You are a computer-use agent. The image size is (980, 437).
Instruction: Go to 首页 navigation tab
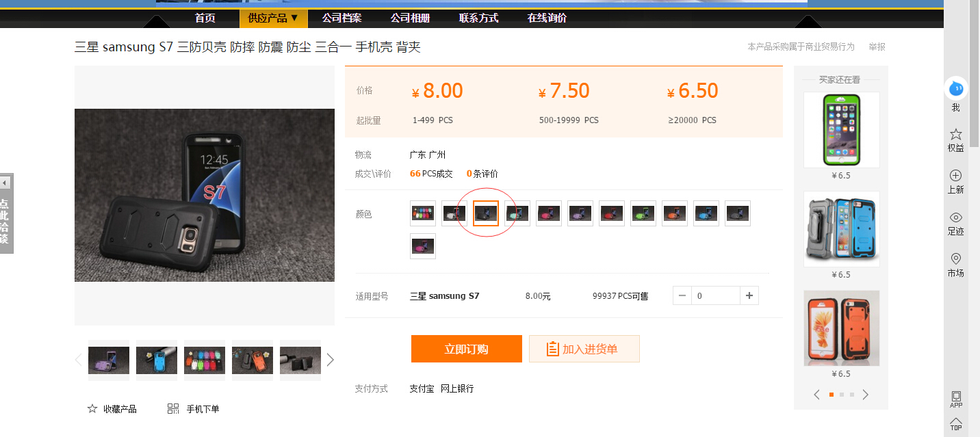coord(205,18)
